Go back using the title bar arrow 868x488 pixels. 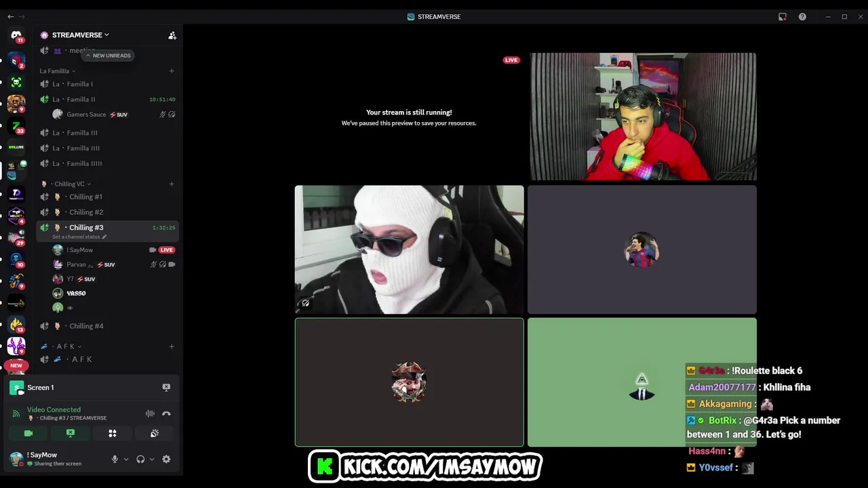(x=10, y=16)
